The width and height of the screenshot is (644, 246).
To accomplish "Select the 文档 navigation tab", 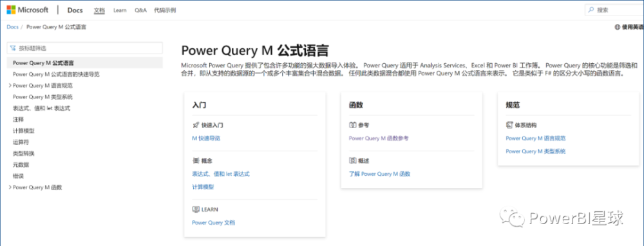I will pos(99,10).
